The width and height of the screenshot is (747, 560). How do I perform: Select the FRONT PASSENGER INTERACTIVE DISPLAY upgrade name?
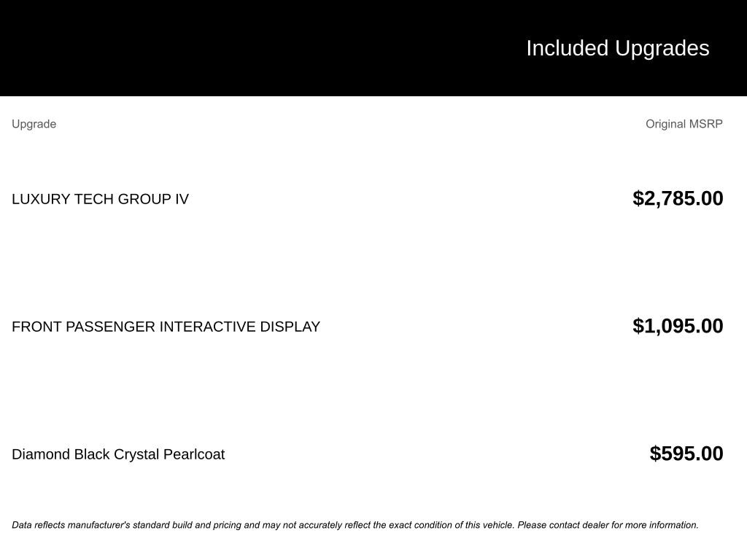coord(166,327)
